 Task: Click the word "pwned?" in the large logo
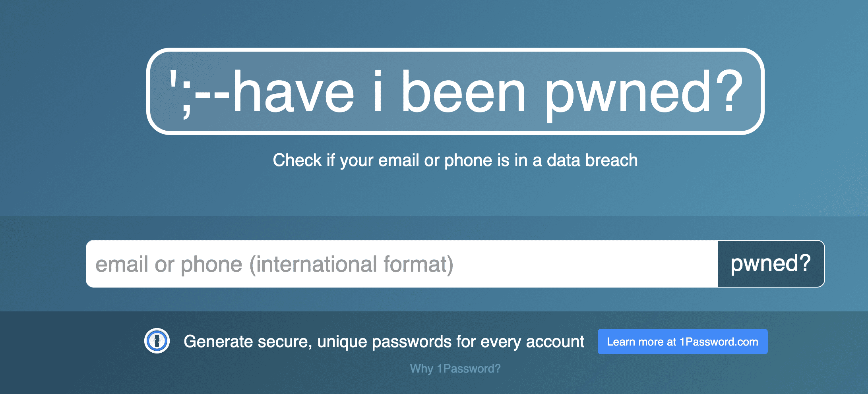click(x=643, y=93)
